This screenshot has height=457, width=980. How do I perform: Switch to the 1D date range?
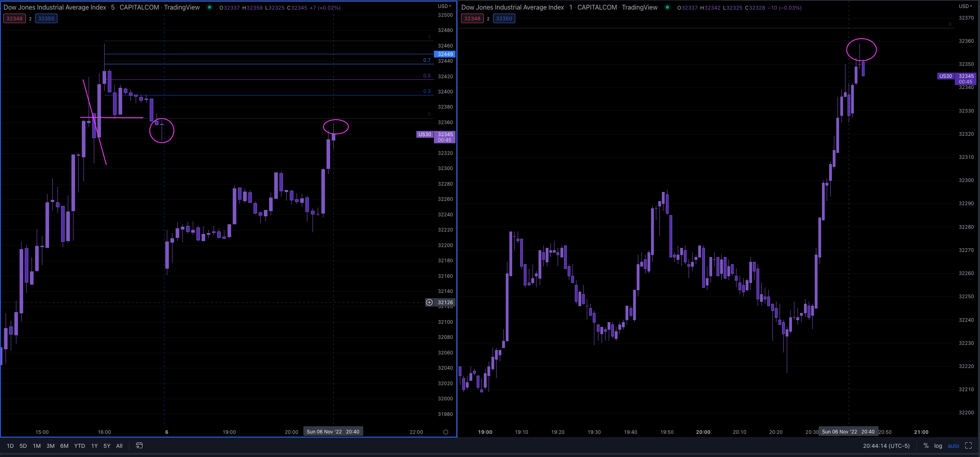[10, 445]
